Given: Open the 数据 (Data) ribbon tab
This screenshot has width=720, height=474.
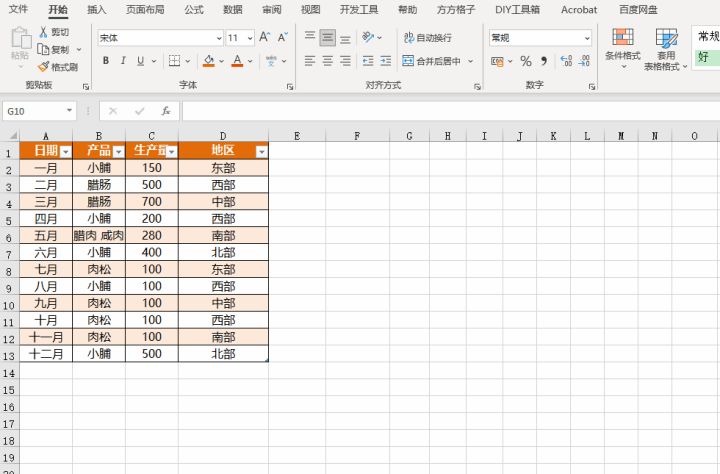Looking at the screenshot, I should pyautogui.click(x=232, y=10).
